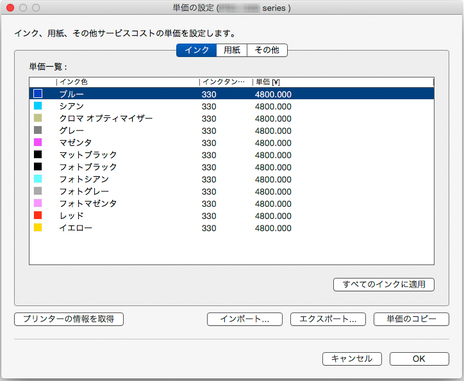The height and width of the screenshot is (381, 464).
Task: Select the マットブラック row
Action: click(x=232, y=155)
